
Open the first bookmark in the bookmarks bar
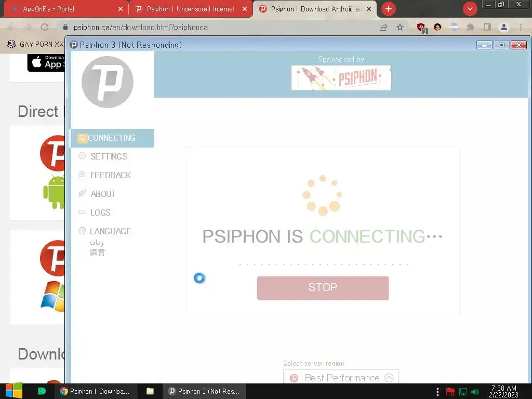coord(36,44)
